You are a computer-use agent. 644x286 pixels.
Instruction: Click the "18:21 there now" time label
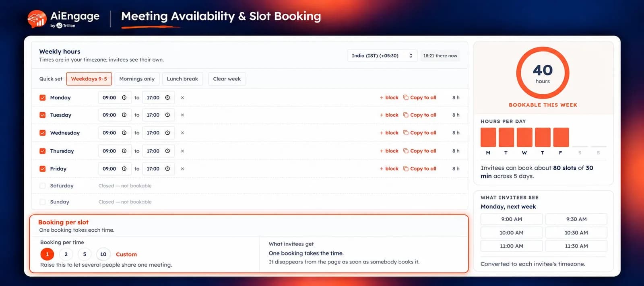click(x=440, y=56)
